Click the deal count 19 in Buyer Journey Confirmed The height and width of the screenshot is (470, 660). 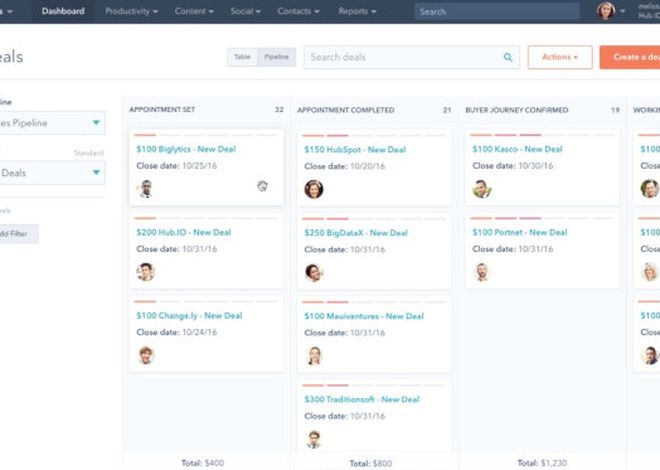tap(615, 110)
